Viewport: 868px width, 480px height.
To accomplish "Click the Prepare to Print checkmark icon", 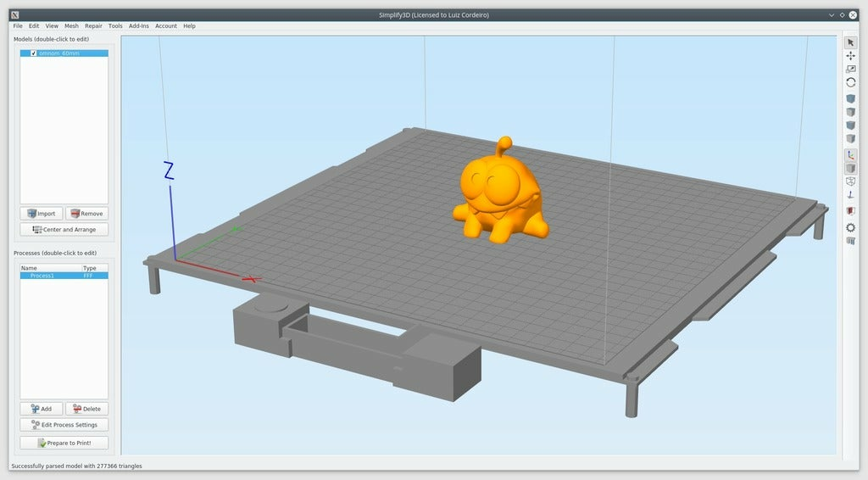I will pos(42,443).
